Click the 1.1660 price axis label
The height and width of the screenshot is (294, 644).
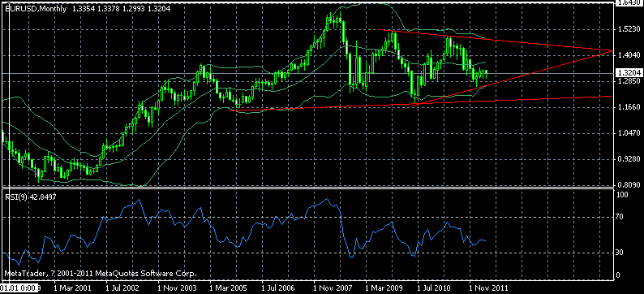point(629,107)
